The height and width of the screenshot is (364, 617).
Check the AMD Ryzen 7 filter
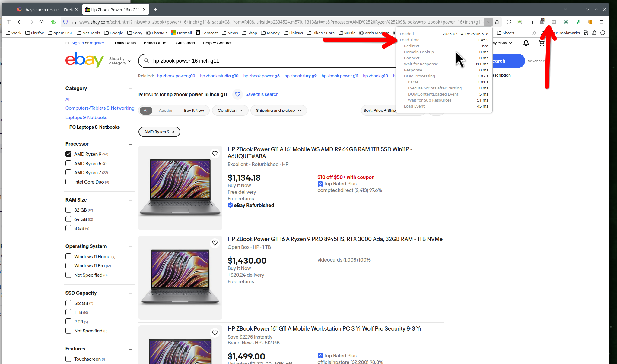coord(68,172)
